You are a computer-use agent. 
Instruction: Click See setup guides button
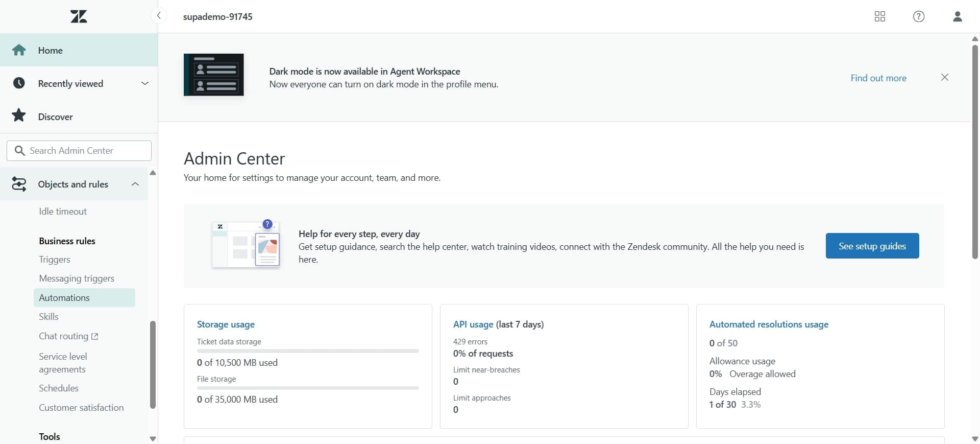tap(872, 246)
